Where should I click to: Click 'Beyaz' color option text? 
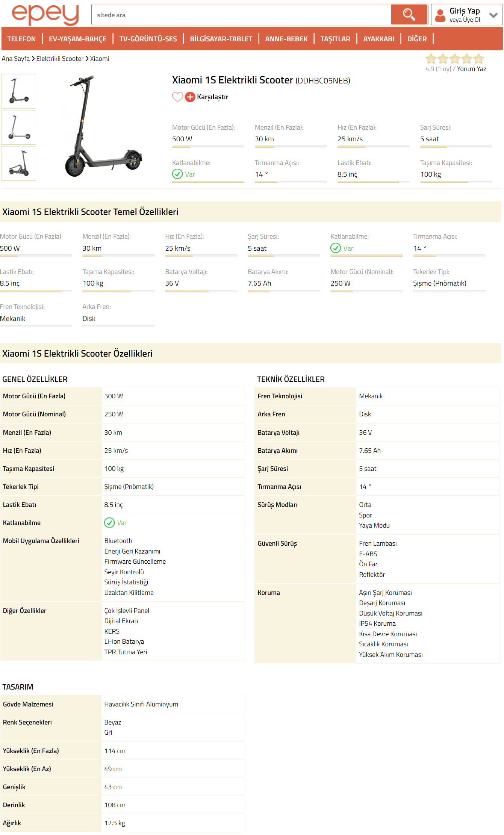tap(113, 722)
